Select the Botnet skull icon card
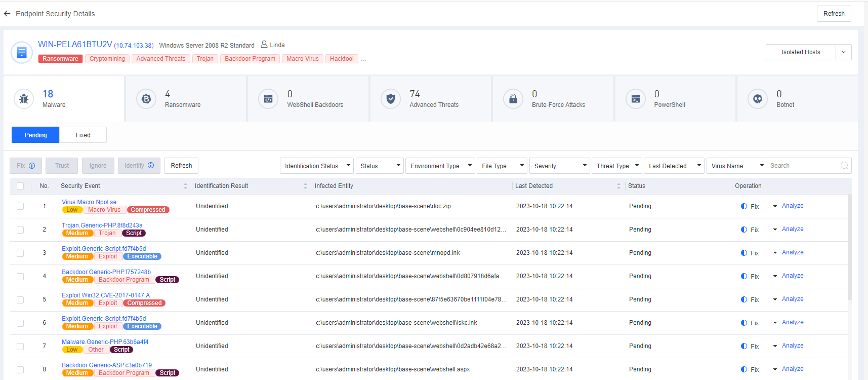Screen dimensions: 868x380 tap(758, 99)
